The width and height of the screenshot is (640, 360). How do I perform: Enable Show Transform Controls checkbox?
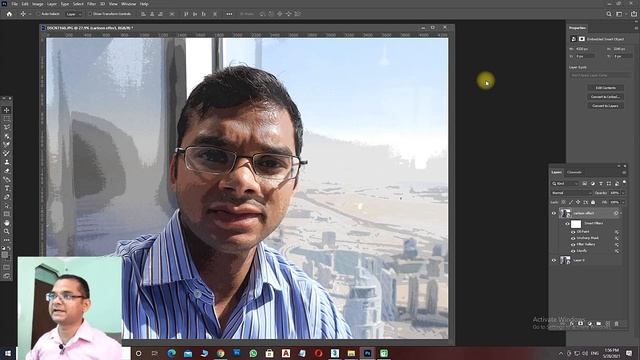click(90, 14)
